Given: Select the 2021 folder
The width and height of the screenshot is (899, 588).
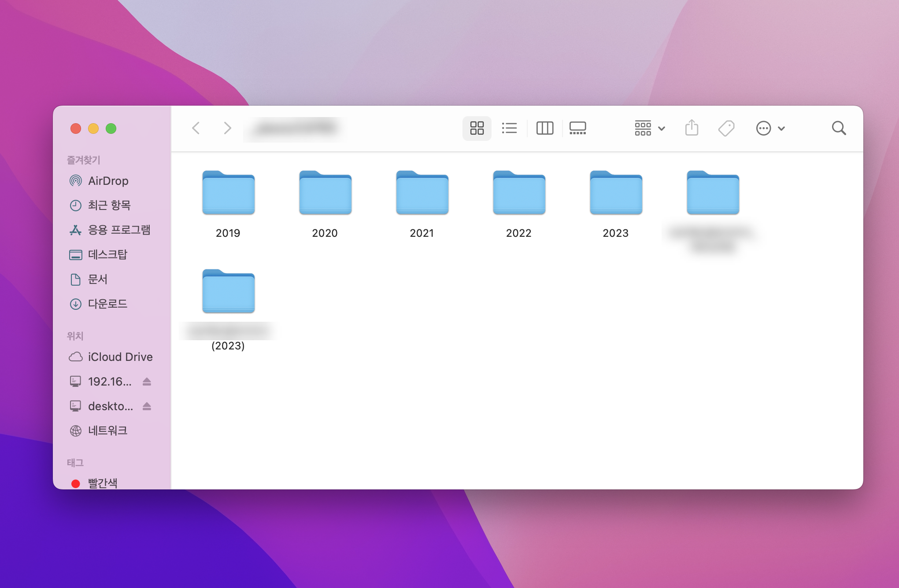Looking at the screenshot, I should tap(422, 194).
